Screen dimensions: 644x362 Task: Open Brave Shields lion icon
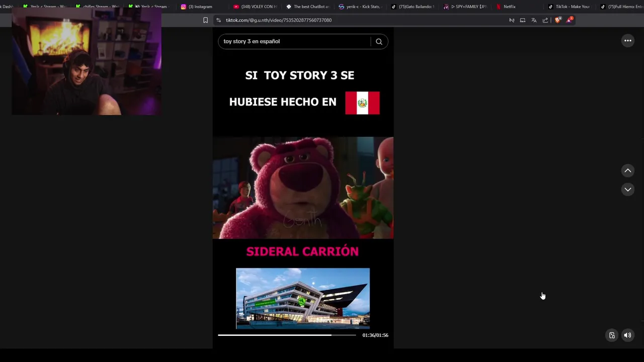(557, 20)
